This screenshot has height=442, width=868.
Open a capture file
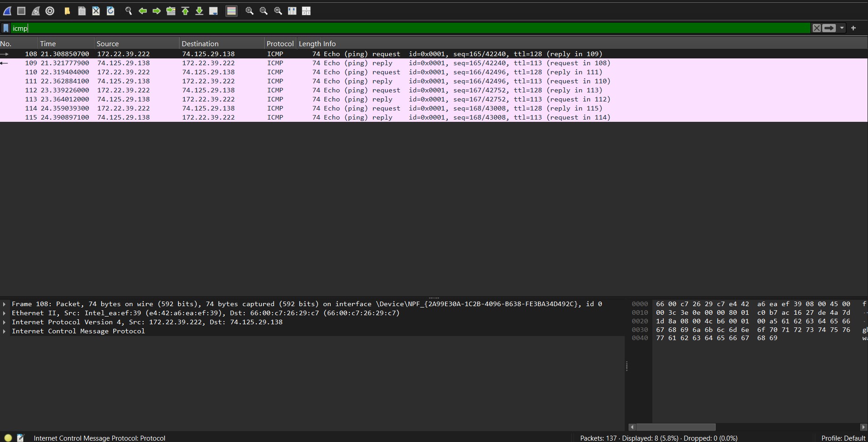[67, 11]
